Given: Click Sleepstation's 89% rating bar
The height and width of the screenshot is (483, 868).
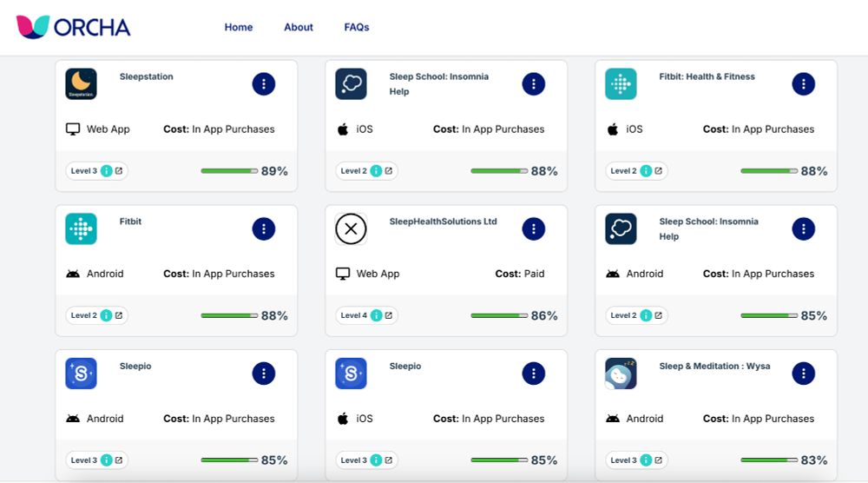Looking at the screenshot, I should click(229, 170).
